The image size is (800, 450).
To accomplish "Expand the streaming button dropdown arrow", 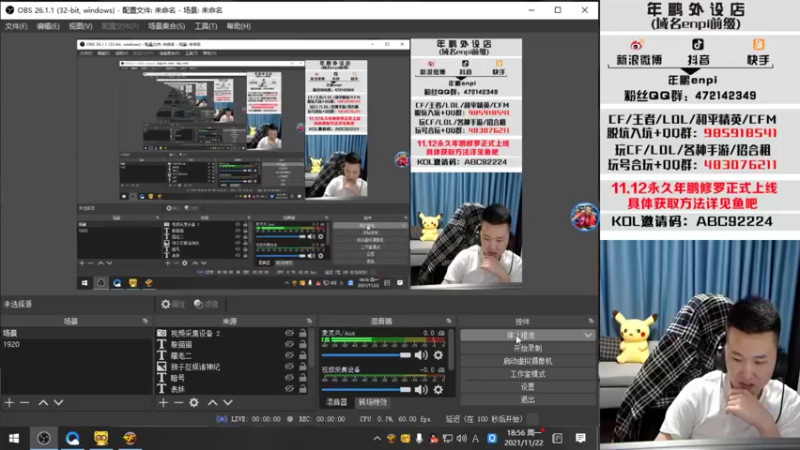I will [x=588, y=335].
